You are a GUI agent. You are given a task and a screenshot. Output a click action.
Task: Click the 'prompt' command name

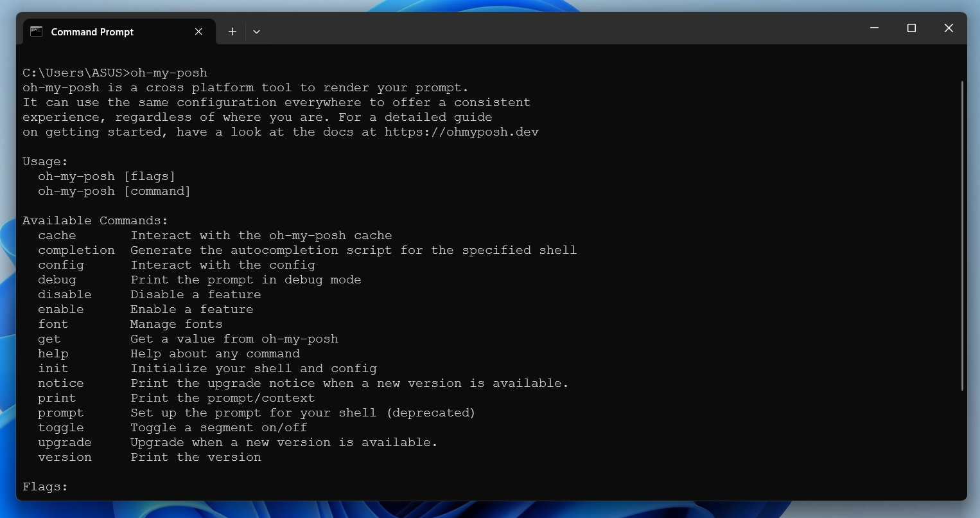coord(61,413)
